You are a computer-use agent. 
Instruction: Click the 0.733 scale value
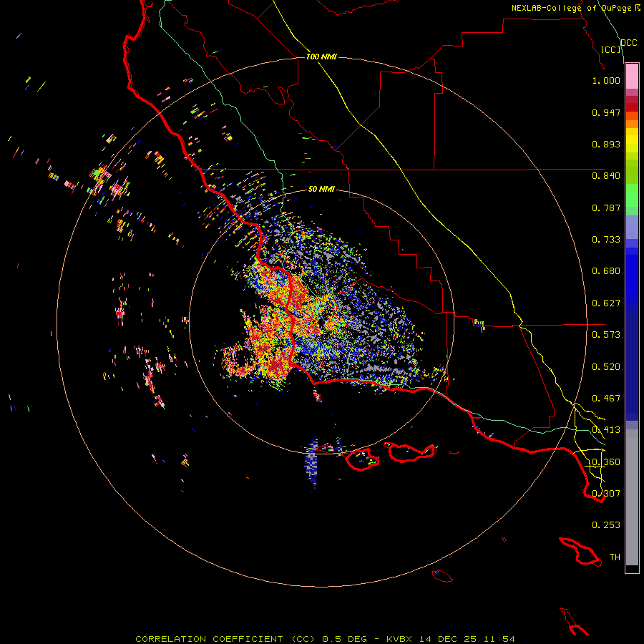pos(606,240)
